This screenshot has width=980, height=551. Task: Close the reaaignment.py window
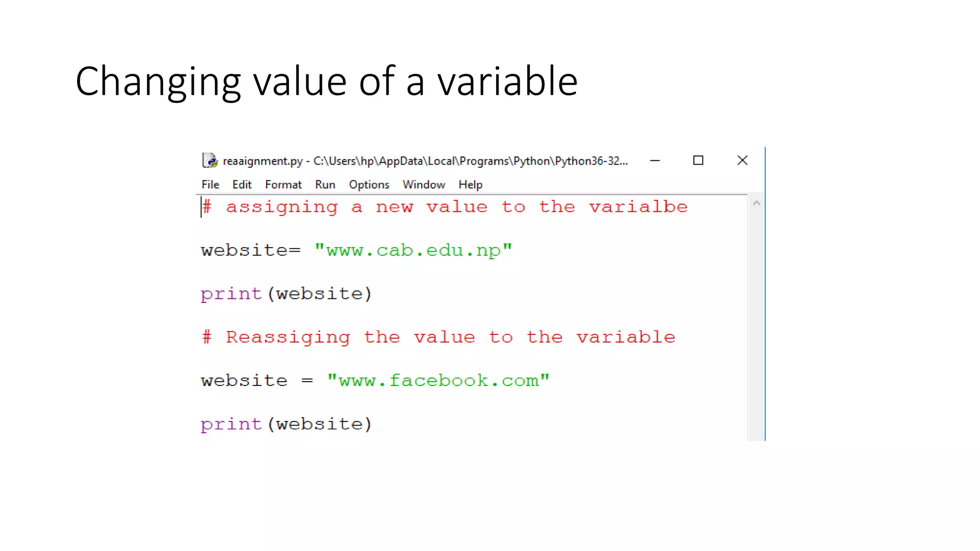tap(742, 161)
